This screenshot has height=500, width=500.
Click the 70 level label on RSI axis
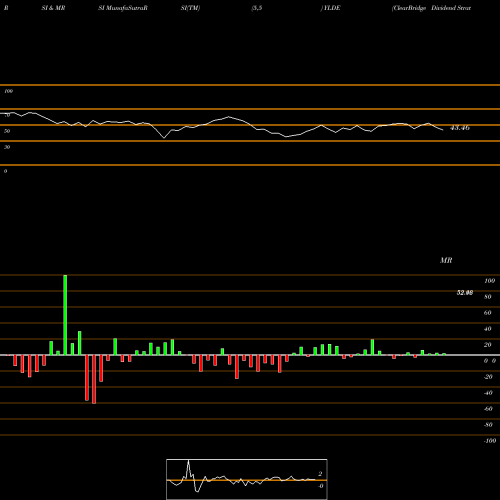7,115
